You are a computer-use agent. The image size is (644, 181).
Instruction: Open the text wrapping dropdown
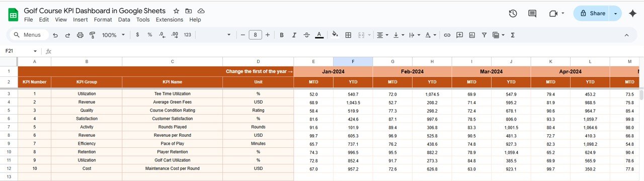tap(415, 35)
